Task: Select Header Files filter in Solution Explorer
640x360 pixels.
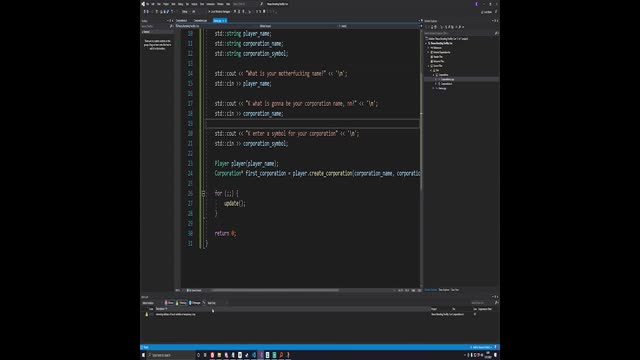Action: point(437,57)
